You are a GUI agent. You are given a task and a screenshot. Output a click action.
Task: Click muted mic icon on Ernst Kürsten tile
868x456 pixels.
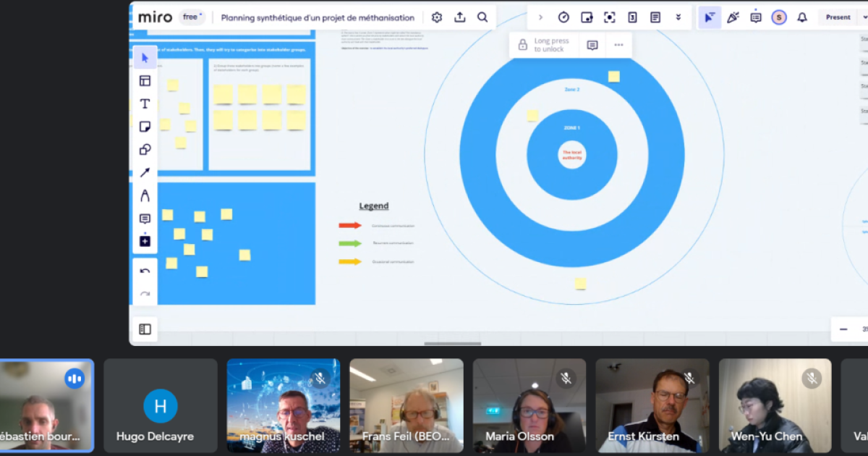click(689, 378)
